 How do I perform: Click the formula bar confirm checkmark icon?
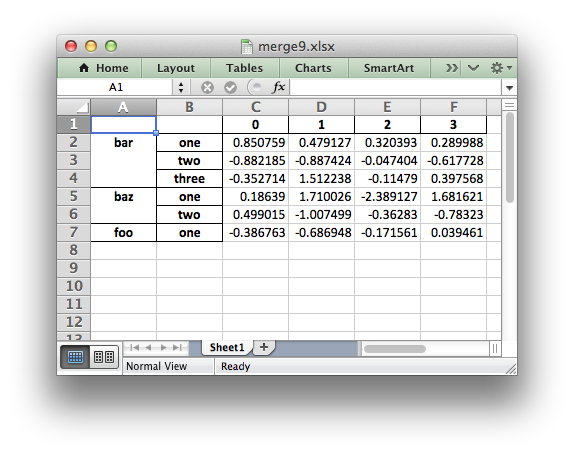pyautogui.click(x=230, y=88)
